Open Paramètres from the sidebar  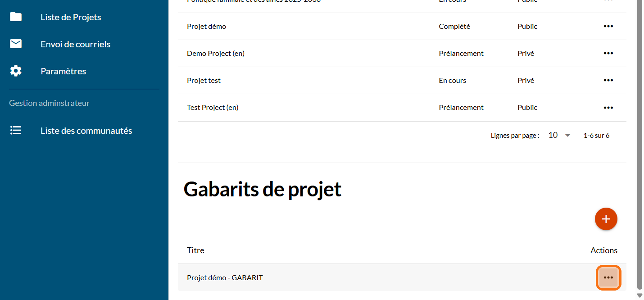[63, 71]
